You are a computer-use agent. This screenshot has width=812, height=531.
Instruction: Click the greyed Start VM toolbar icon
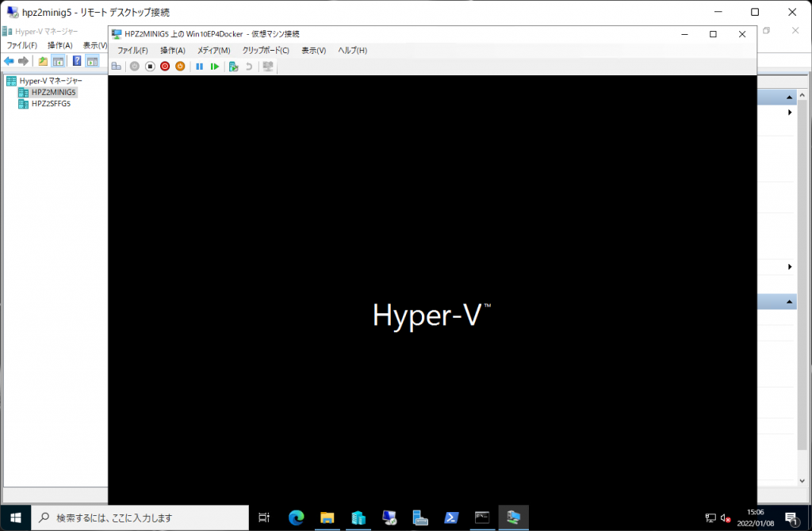point(135,67)
